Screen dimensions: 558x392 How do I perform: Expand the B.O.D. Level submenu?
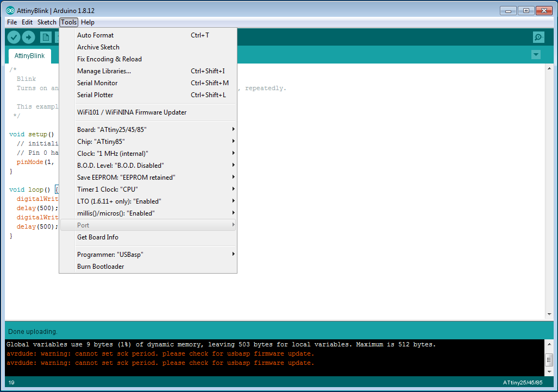pyautogui.click(x=148, y=166)
